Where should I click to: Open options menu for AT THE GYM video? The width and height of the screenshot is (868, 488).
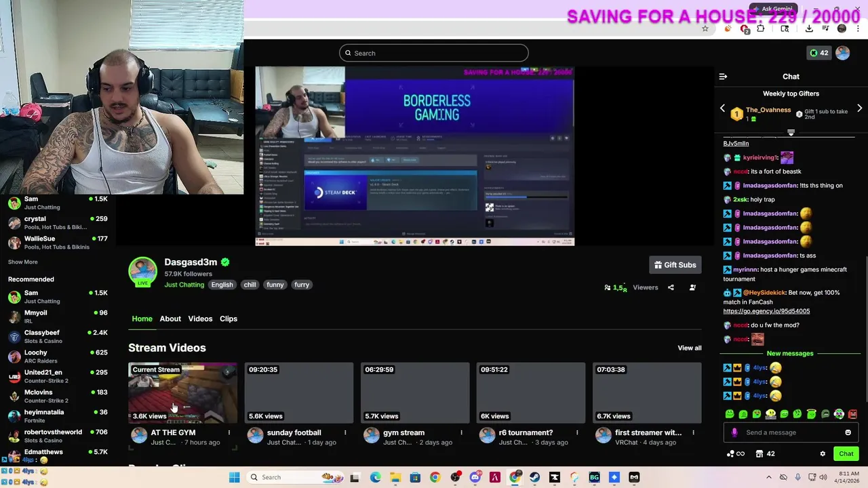pos(229,432)
